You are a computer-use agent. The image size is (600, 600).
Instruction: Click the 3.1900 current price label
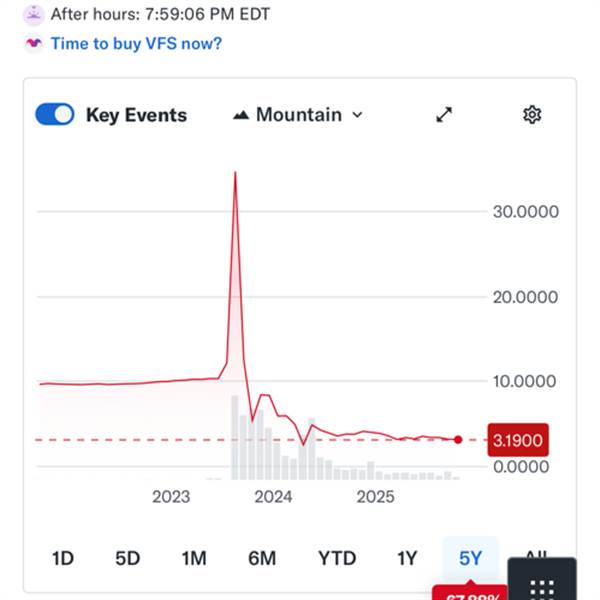point(517,440)
